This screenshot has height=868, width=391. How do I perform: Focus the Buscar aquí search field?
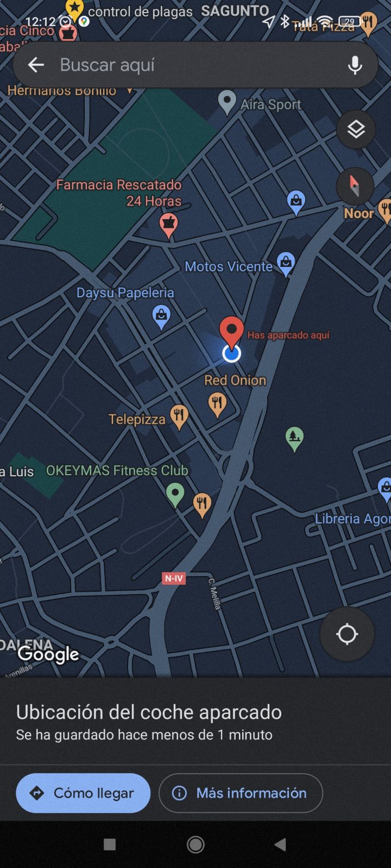[x=195, y=65]
